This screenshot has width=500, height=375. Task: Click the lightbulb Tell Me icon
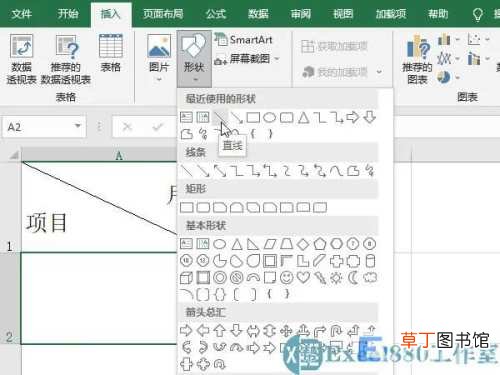477,14
